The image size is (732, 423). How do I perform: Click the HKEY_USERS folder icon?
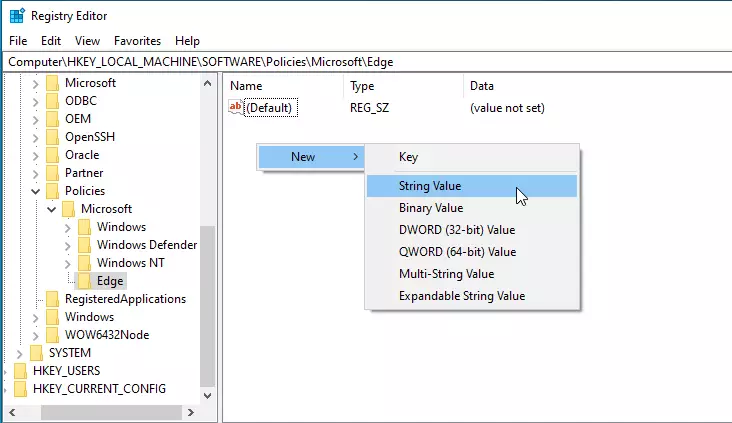click(21, 371)
